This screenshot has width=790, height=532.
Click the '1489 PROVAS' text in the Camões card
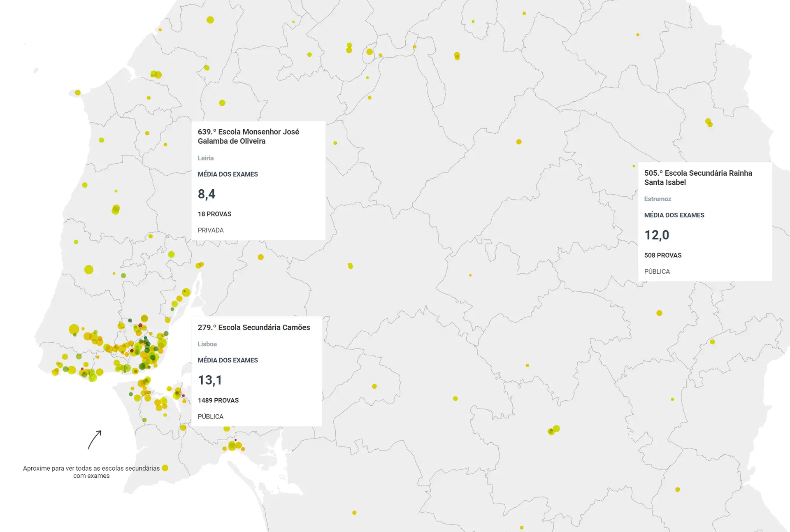point(218,400)
